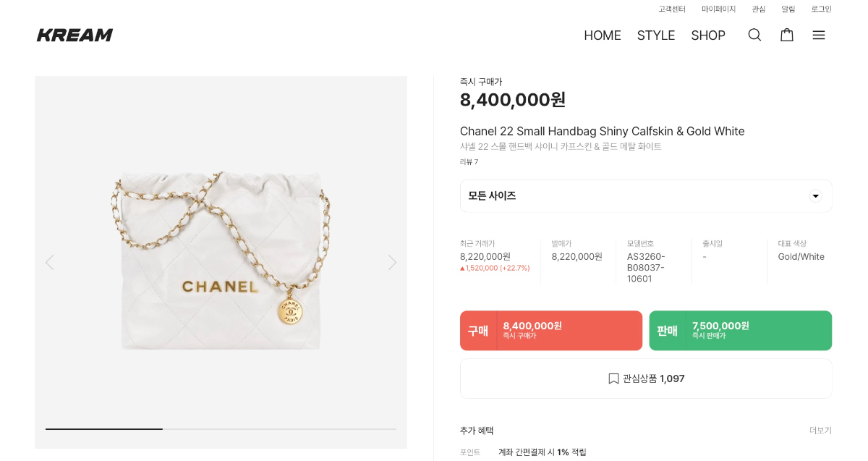Click the image carousel progress bar
868x461 pixels.
tap(221, 429)
